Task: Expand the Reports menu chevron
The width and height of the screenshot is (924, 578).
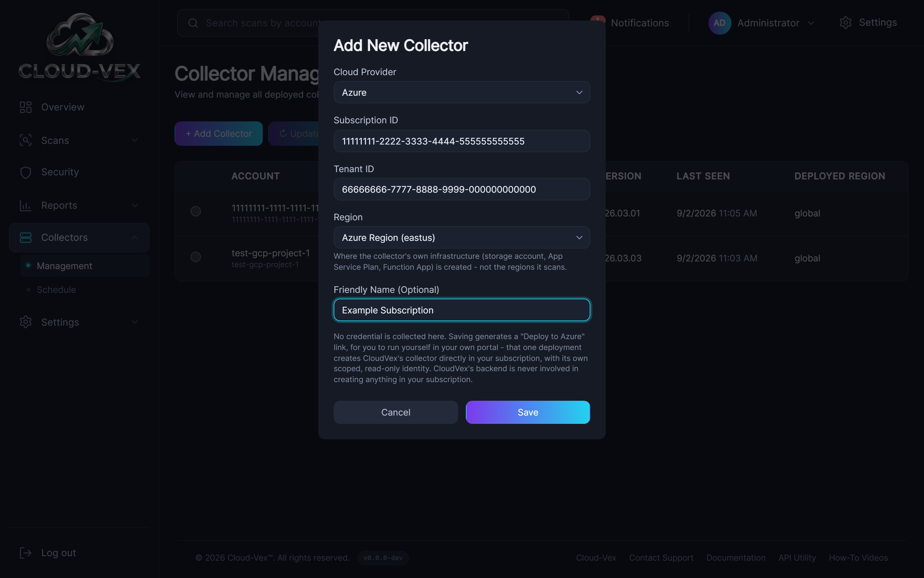Action: tap(134, 206)
